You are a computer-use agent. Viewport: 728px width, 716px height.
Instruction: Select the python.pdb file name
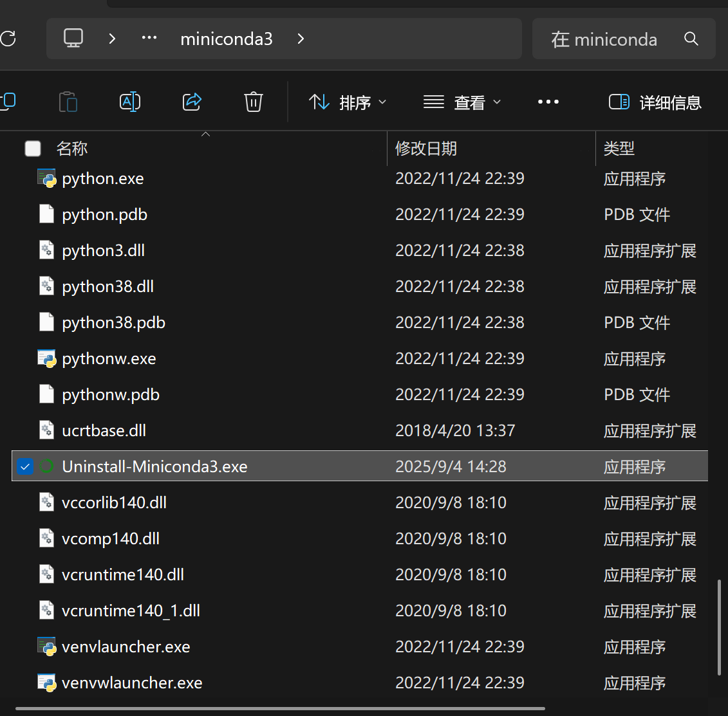(104, 215)
